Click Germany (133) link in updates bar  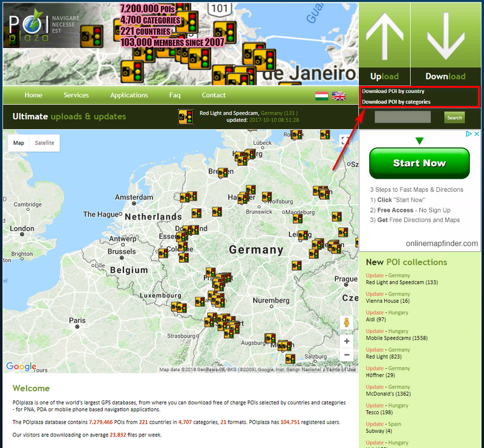click(x=279, y=113)
